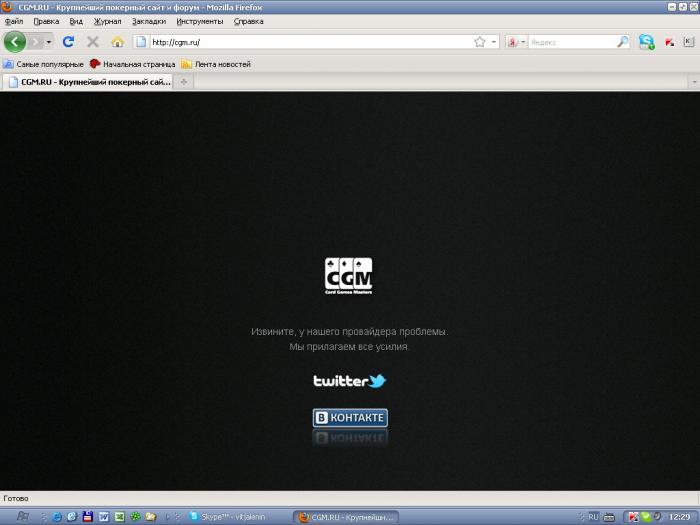Open the Самые популярные bookmarks folder
The image size is (700, 525).
(x=43, y=64)
